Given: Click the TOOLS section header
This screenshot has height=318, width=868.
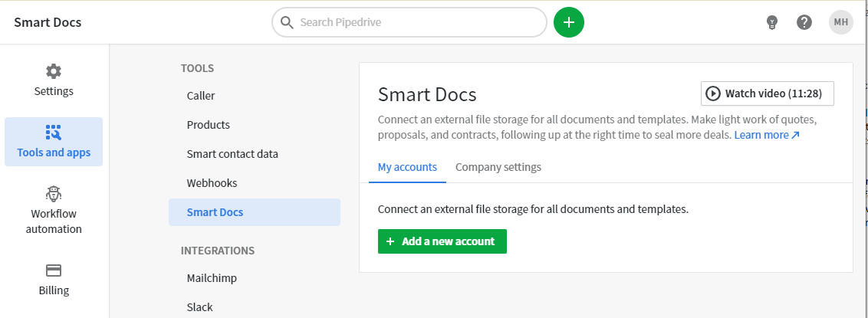Looking at the screenshot, I should pyautogui.click(x=197, y=68).
